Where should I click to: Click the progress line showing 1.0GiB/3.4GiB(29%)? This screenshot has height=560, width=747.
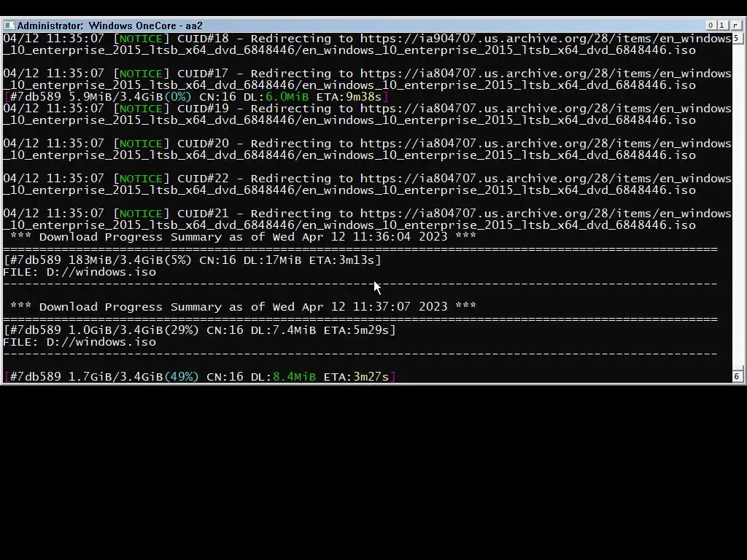click(x=200, y=330)
